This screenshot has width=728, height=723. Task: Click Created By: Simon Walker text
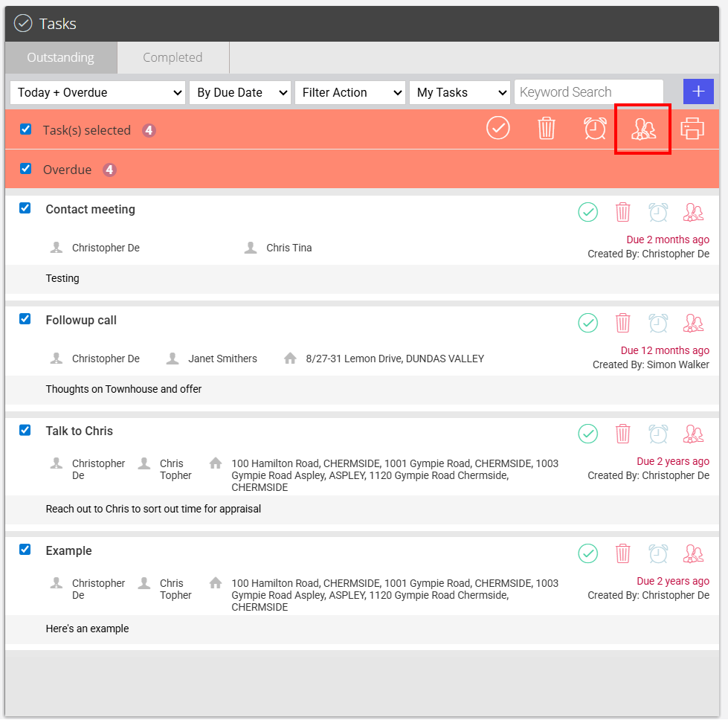tap(651, 365)
